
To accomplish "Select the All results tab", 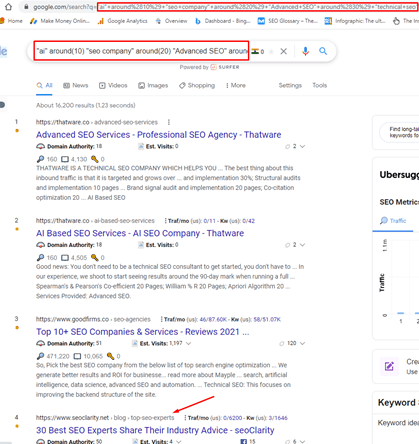I will point(44,85).
